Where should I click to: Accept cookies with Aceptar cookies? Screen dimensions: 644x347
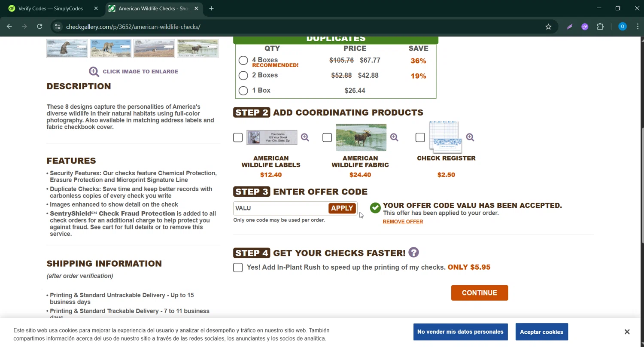coord(541,332)
